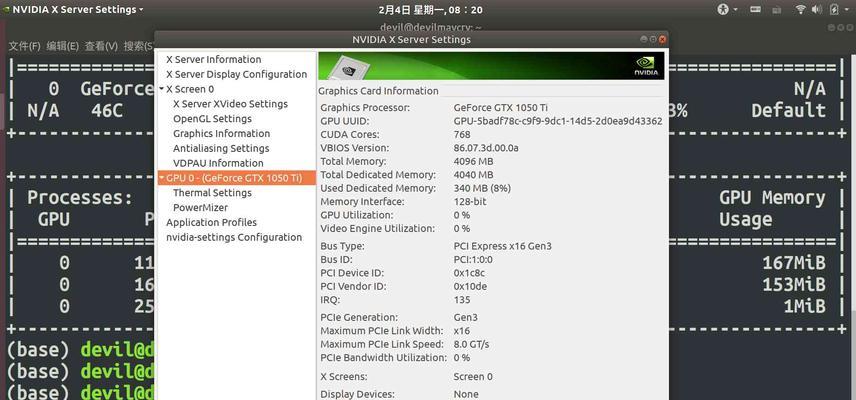Click the GPU UUID value text
The image size is (856, 400).
tap(558, 121)
